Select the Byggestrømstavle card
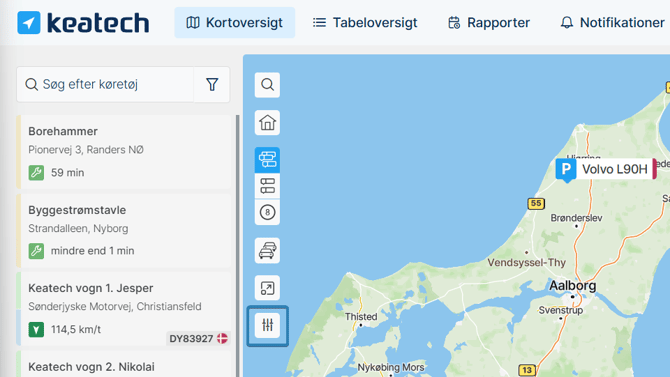Viewport: 670px width, 377px height. click(124, 231)
